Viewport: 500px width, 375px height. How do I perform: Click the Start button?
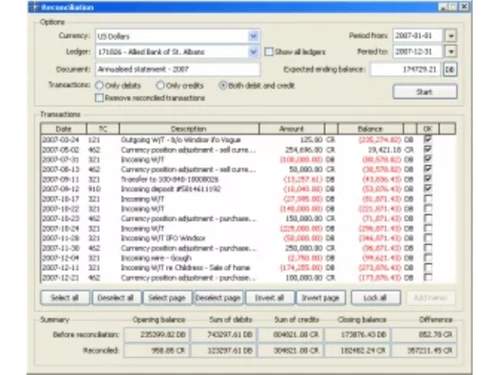(425, 92)
